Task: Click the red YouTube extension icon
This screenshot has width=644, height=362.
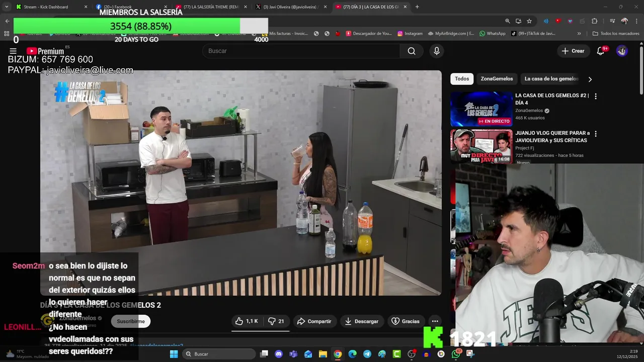Action: coord(558,21)
